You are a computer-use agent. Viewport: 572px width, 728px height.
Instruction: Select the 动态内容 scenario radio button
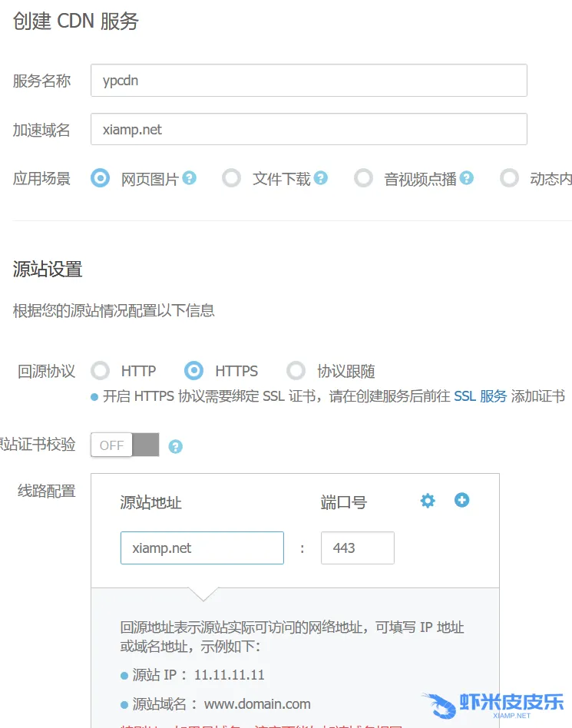click(x=509, y=178)
